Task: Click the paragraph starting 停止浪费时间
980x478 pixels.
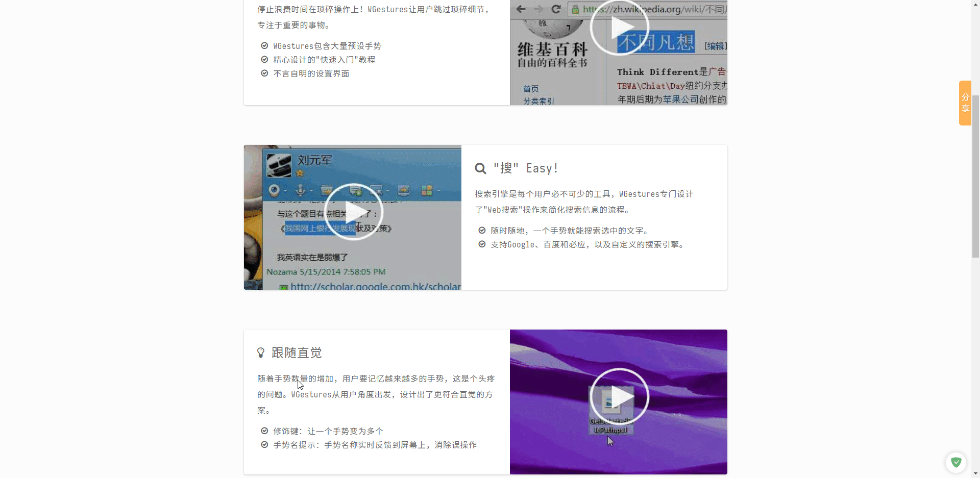Action: [x=374, y=17]
